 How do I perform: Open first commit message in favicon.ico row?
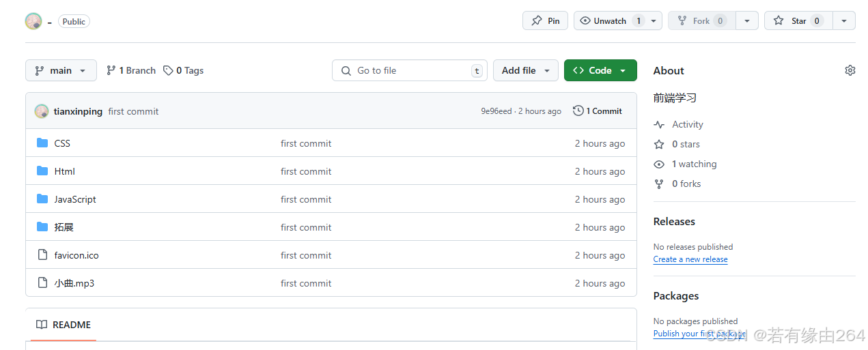point(306,255)
